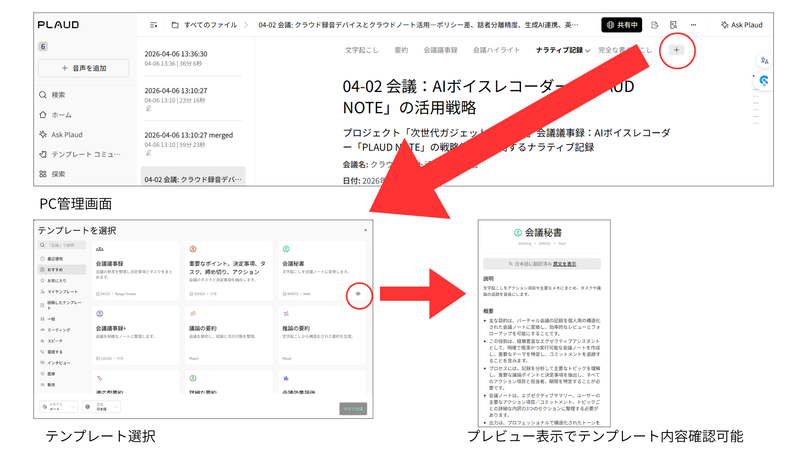Open Ask Plaud from the left sidebar
800x450 pixels.
(x=61, y=135)
